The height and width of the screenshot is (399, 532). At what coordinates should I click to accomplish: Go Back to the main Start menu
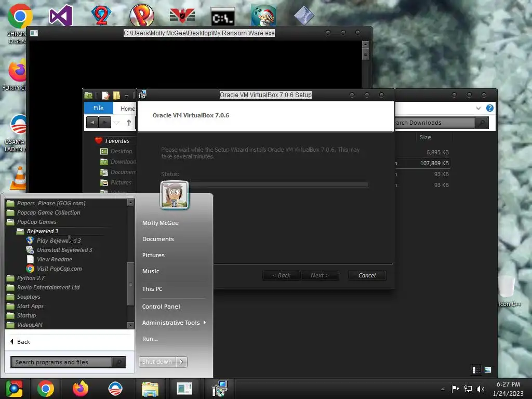pyautogui.click(x=20, y=342)
